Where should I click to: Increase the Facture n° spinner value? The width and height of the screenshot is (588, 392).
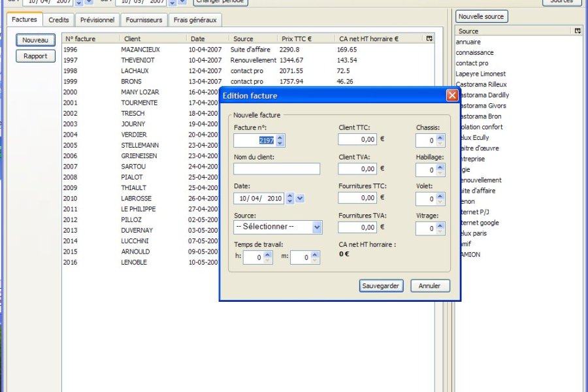[280, 137]
